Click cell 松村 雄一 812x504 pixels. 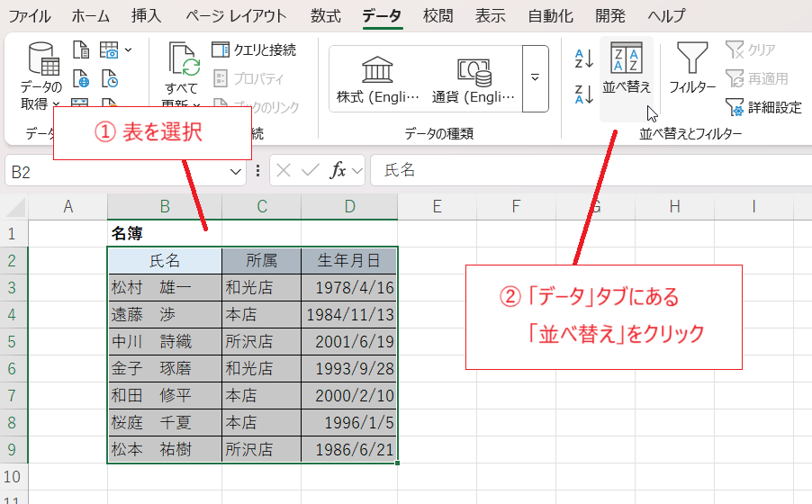165,287
